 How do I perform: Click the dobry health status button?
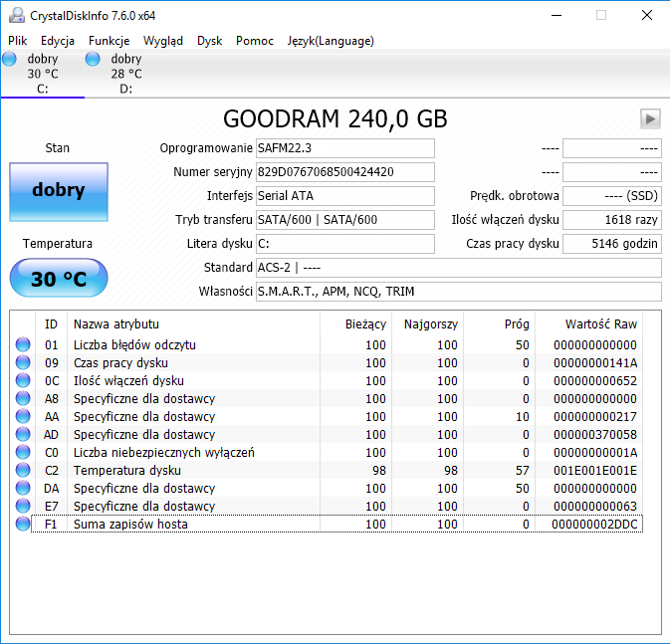[59, 191]
